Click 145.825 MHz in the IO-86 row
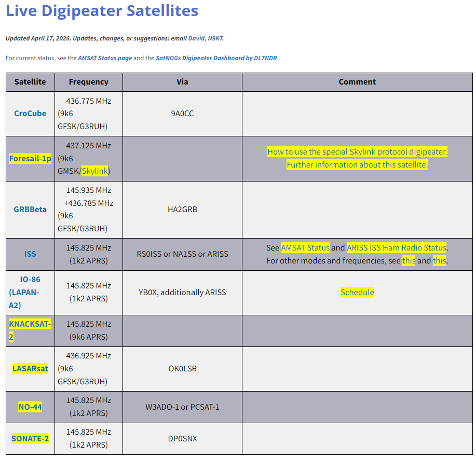 coord(89,285)
